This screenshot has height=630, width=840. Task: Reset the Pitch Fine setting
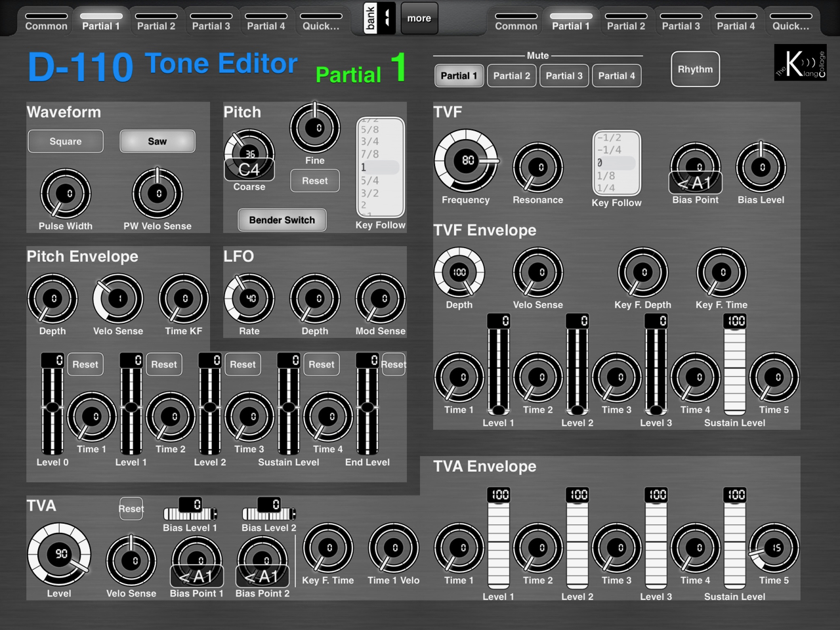[315, 180]
